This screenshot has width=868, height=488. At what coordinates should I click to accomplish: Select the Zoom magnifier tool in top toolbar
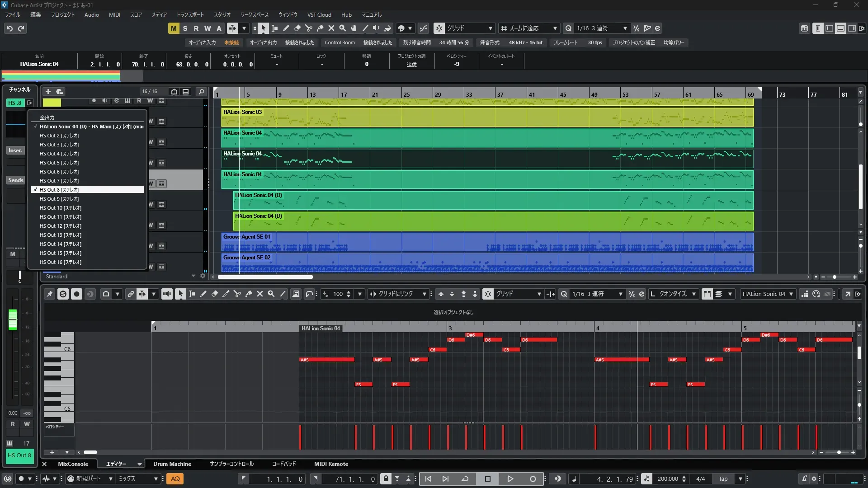pyautogui.click(x=343, y=28)
